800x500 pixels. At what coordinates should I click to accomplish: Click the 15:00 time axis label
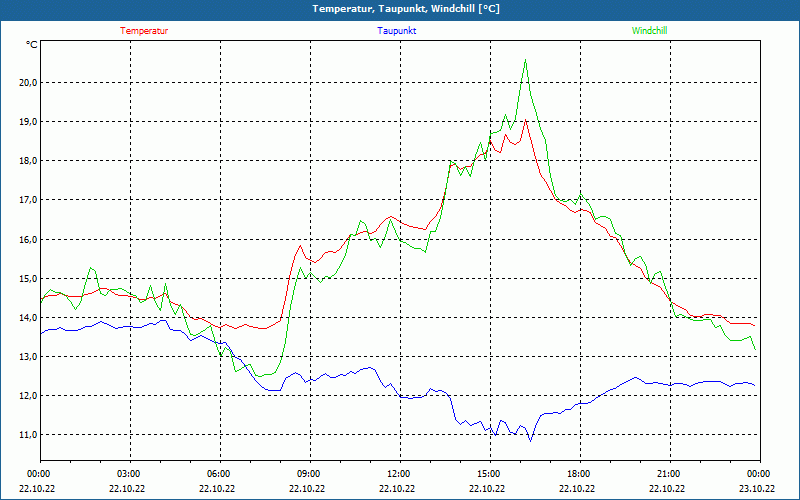[x=489, y=474]
